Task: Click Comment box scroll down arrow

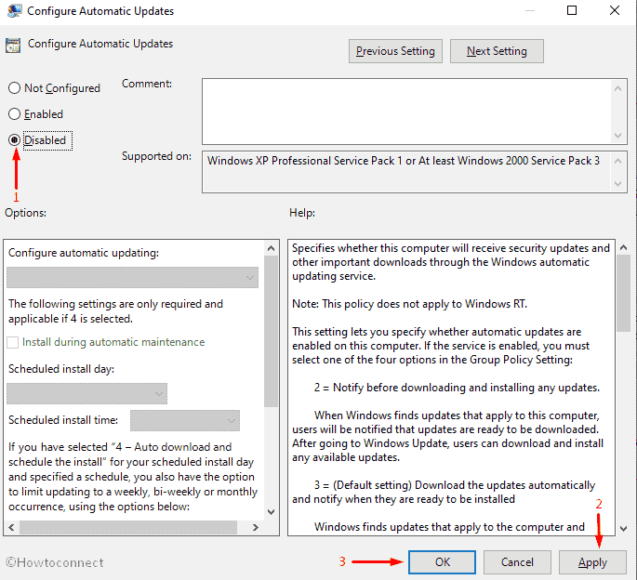Action: [x=618, y=135]
